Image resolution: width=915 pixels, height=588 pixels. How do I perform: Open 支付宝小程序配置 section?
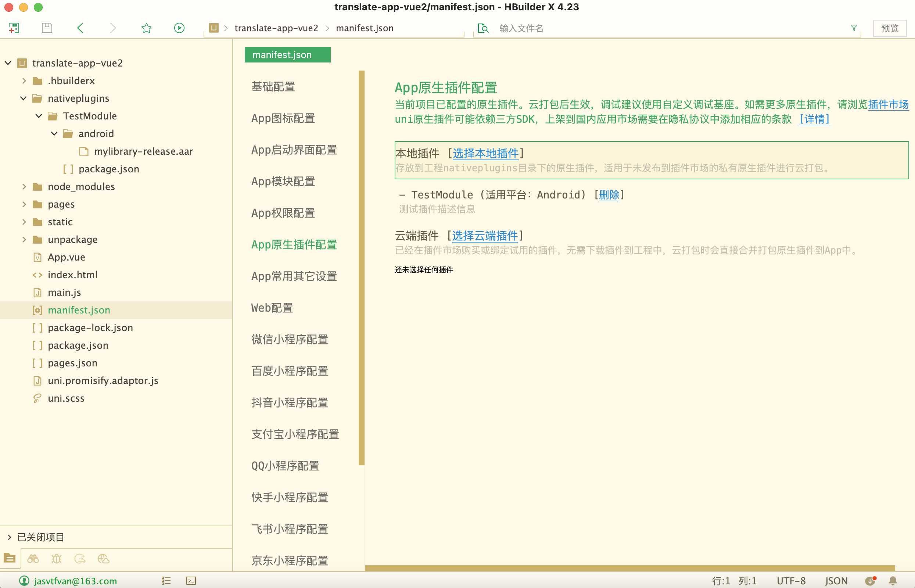(295, 434)
